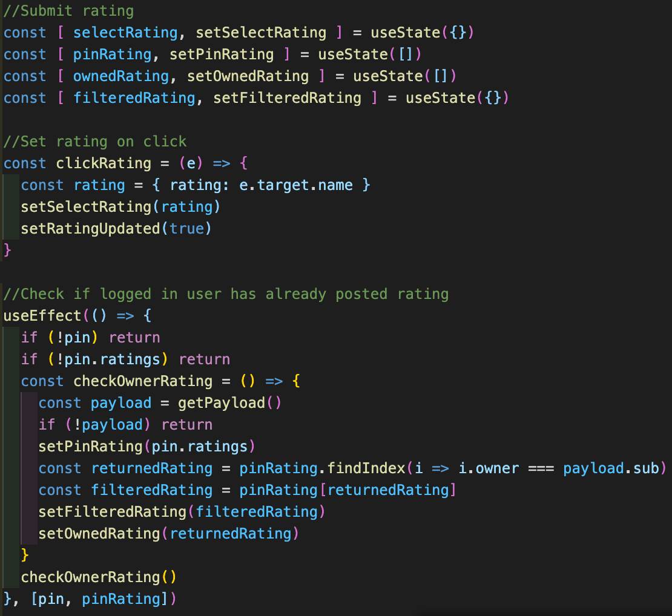
Task: Click the 'if (!payload) return' line
Action: 125,425
